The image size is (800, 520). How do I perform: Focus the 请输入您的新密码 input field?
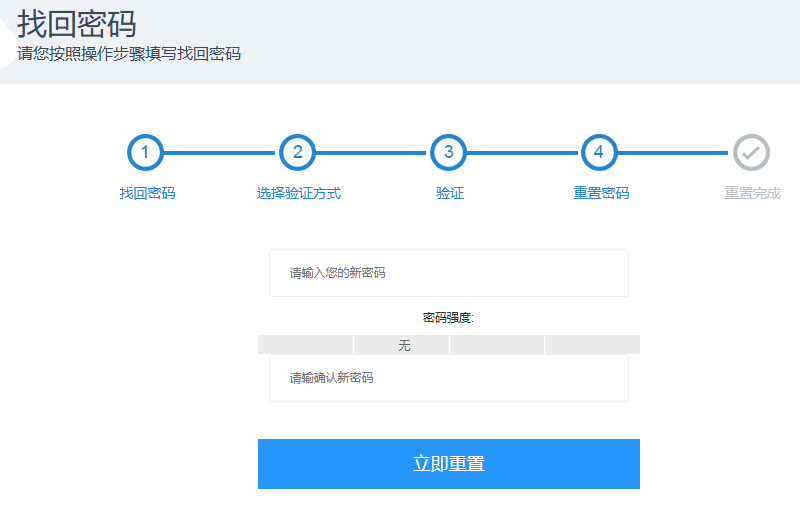coord(448,273)
